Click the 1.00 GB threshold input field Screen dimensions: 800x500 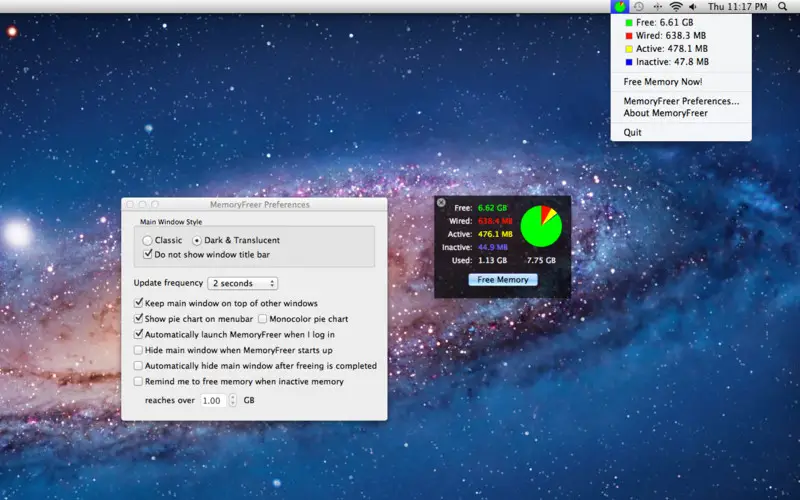click(213, 401)
